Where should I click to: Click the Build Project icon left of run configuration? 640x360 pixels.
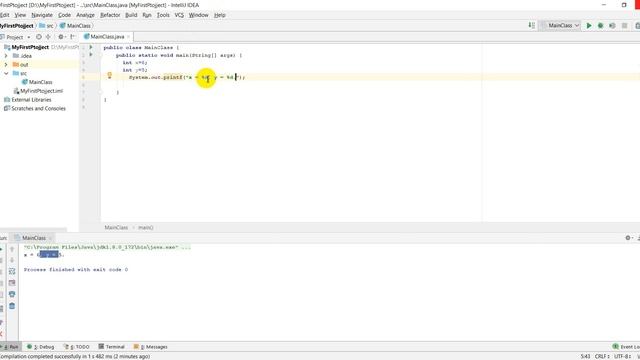531,25
